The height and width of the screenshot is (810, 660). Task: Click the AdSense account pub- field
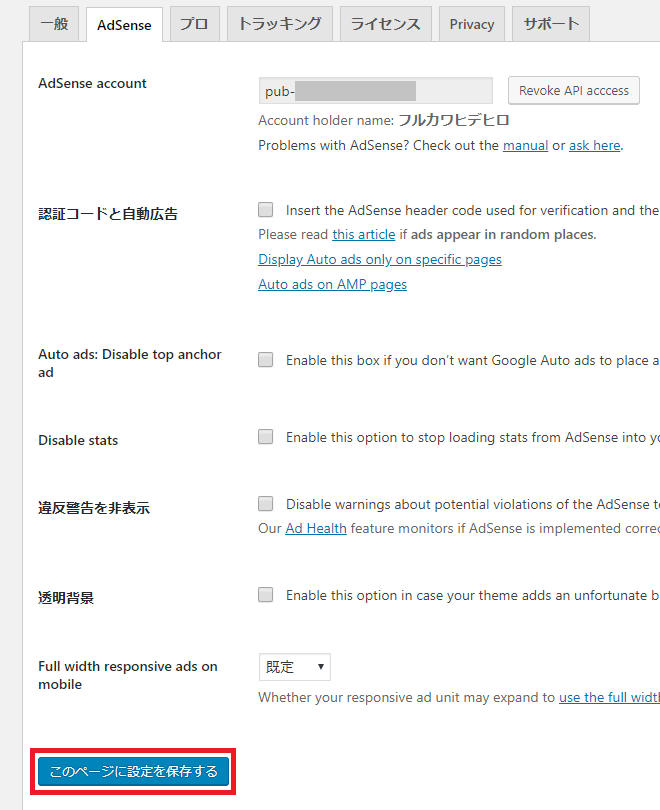(x=375, y=91)
